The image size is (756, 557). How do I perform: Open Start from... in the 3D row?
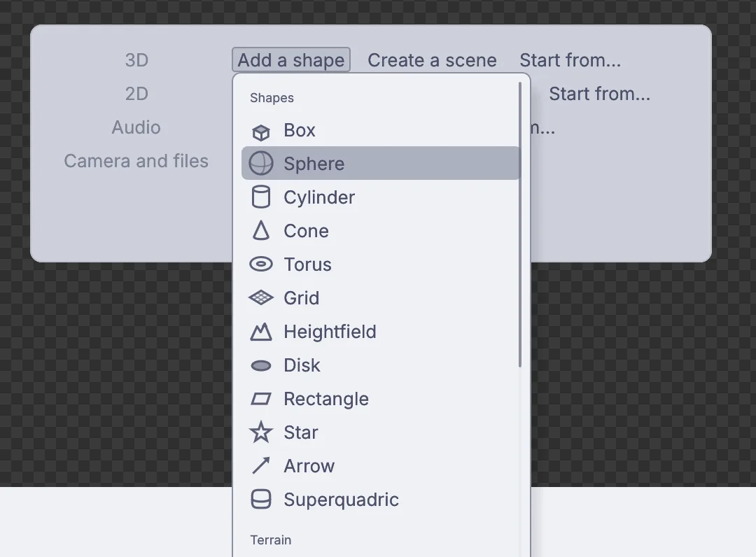coord(570,60)
